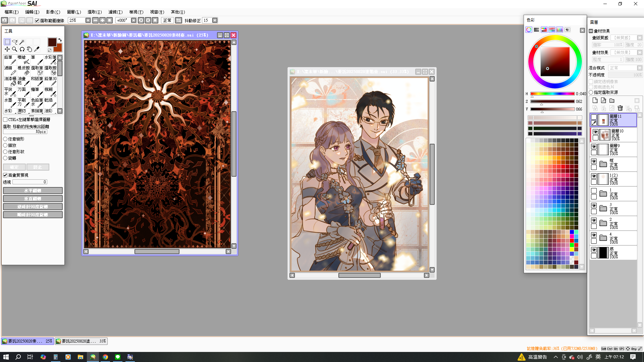Viewport: 644px width, 362px height.
Task: Choose the 鉛筆 pencil brush
Action: [x=10, y=60]
